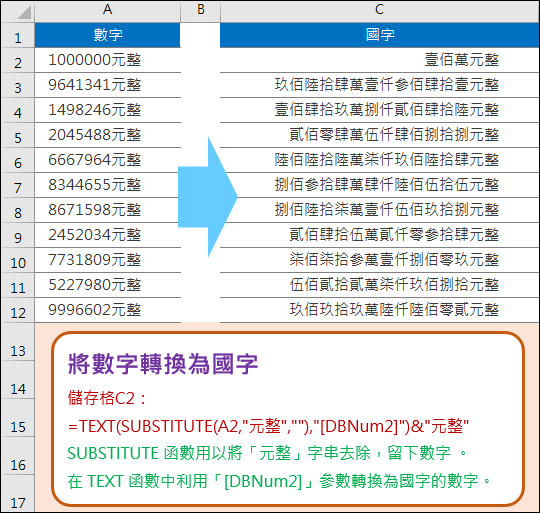Select cell with 8671598元整

point(107,210)
